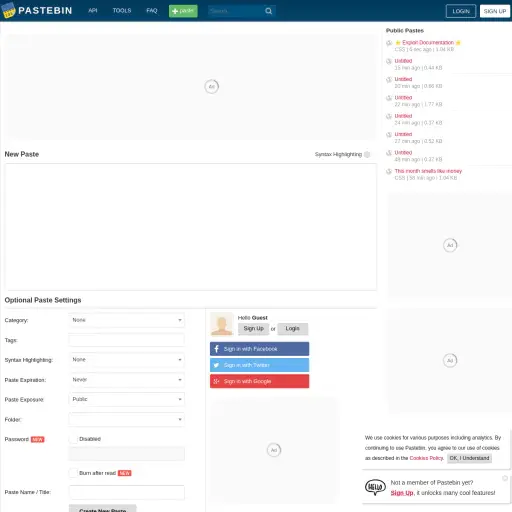Open the TOOLS menu item
Screen dimensions: 512x512
[122, 11]
